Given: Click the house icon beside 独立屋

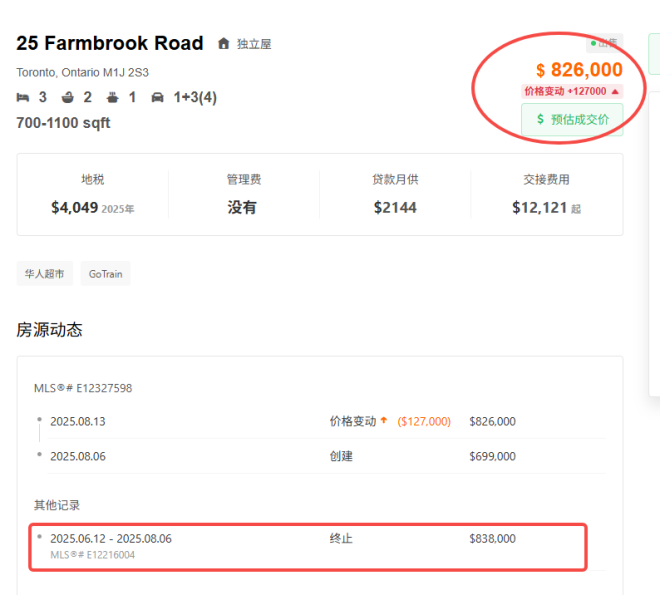Looking at the screenshot, I should pyautogui.click(x=224, y=44).
